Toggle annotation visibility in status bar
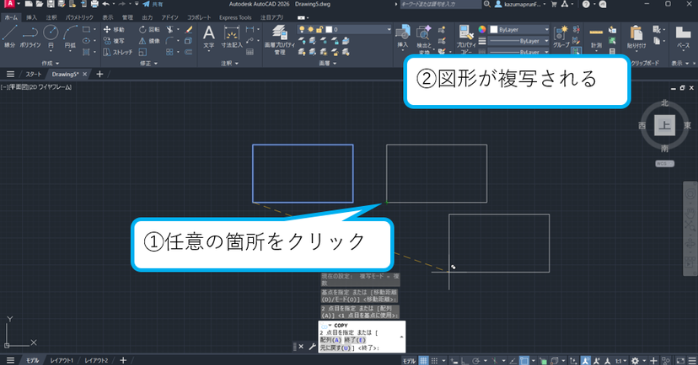Viewport: 698px width, 365px height. [x=585, y=360]
